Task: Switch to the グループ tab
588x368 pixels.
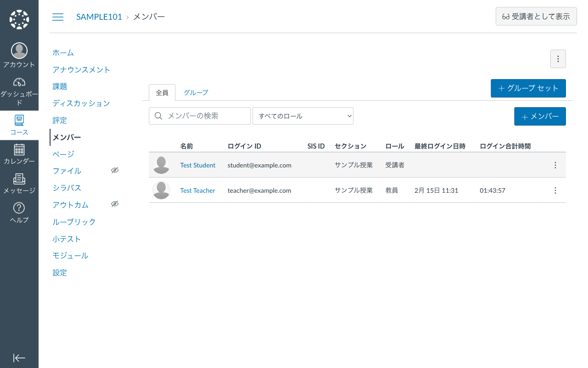Action: [195, 92]
